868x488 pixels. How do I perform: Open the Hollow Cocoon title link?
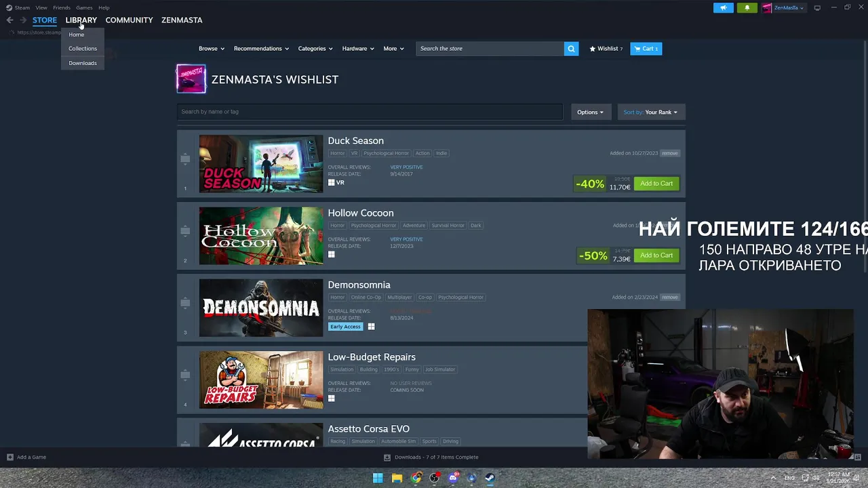click(x=361, y=213)
